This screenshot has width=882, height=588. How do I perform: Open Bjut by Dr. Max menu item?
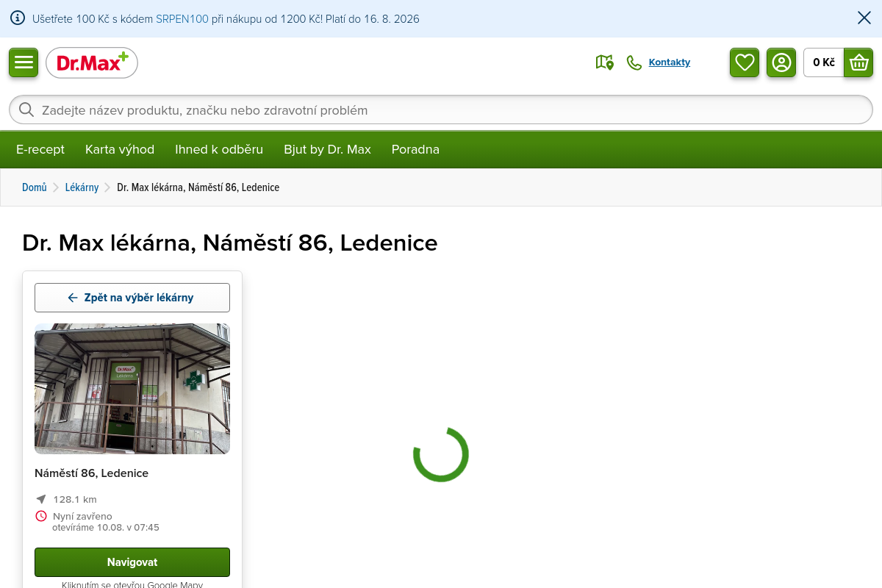(x=328, y=149)
